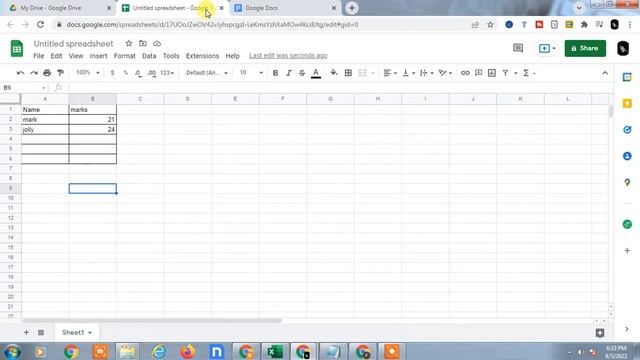Select the Paint format tool
The width and height of the screenshot is (640, 360).
click(60, 73)
